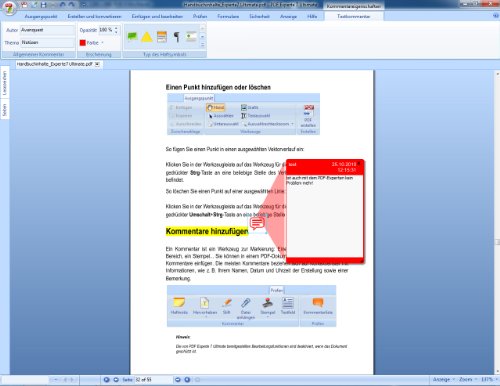This screenshot has width=500, height=386.
Task: Click the heading Einen Punkt hinzufügen oder löschen
Action: coord(218,87)
